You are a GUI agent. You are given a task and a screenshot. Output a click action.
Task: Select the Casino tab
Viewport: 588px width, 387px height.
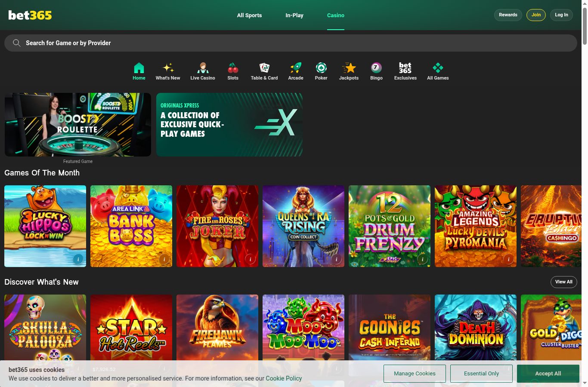(x=336, y=15)
